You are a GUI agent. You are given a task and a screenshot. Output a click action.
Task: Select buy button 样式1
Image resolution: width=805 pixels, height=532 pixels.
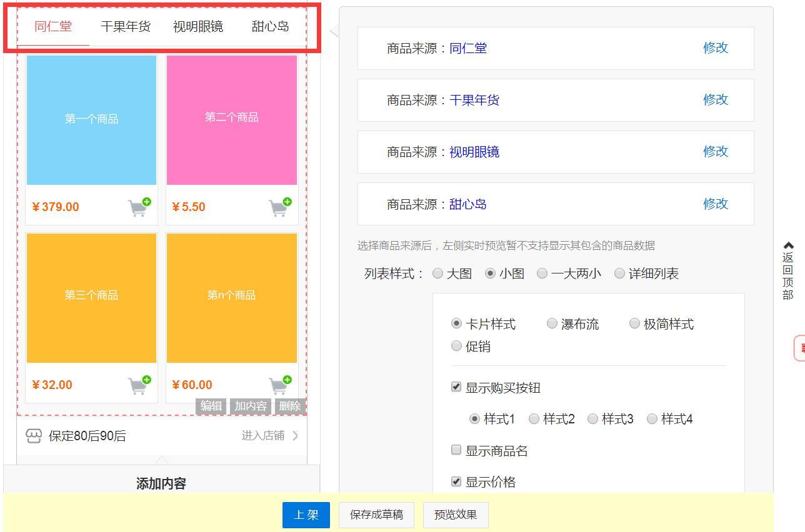click(x=475, y=419)
